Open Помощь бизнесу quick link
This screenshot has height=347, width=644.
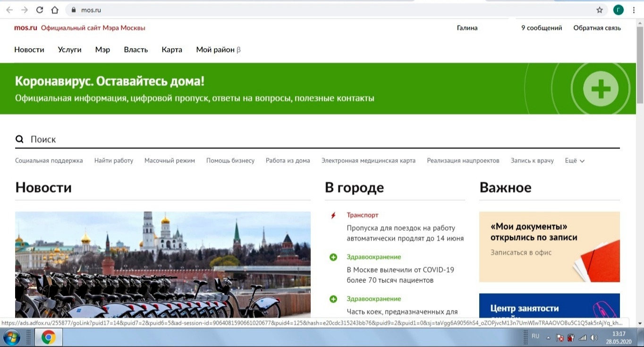pos(230,161)
